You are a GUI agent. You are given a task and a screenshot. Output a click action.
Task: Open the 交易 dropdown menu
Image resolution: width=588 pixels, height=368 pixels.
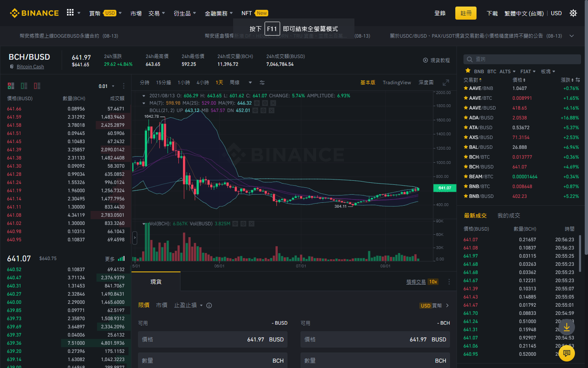tap(157, 13)
